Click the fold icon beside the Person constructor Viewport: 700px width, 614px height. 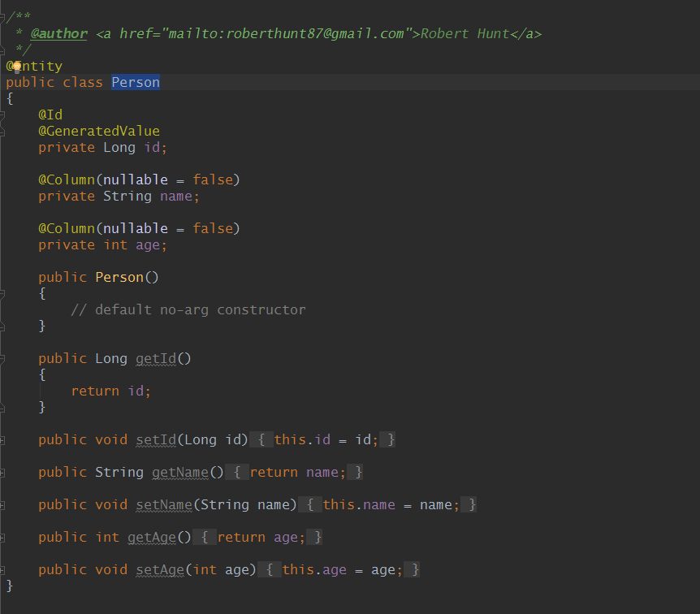click(3, 292)
